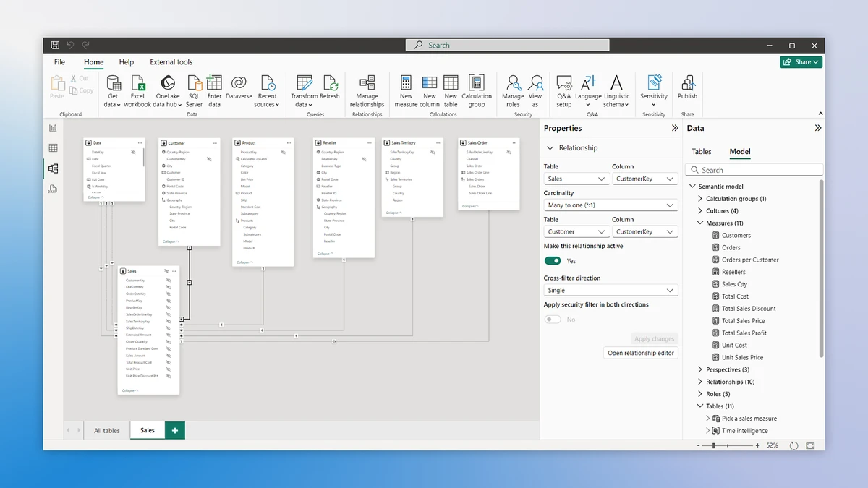This screenshot has height=488, width=868.
Task: Open the Cardinality dropdown
Action: click(610, 205)
